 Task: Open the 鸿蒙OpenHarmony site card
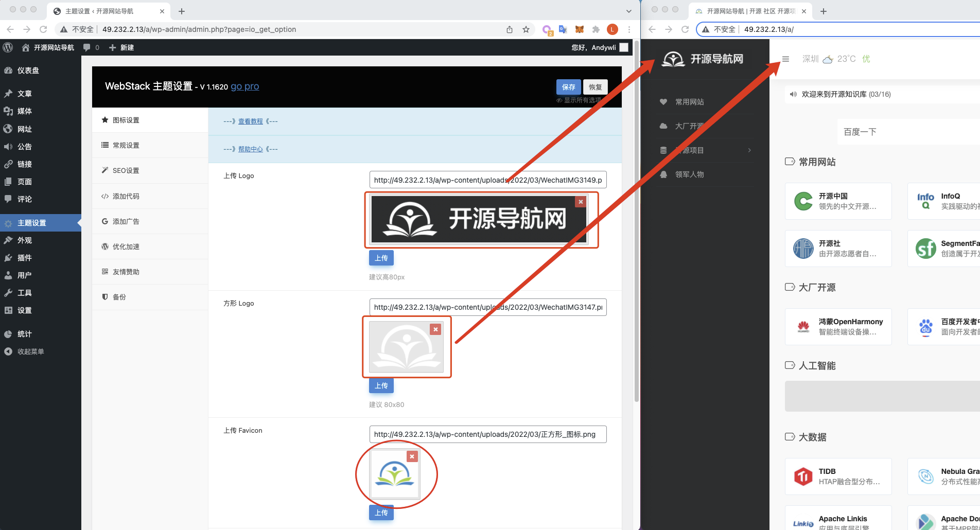pyautogui.click(x=838, y=327)
